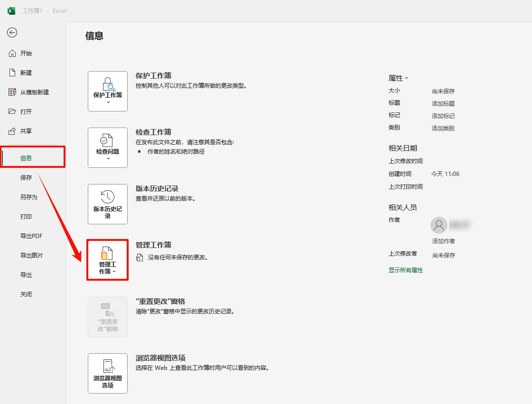Click the Excel logo in the title bar
Image resolution: width=532 pixels, height=404 pixels.
click(10, 10)
